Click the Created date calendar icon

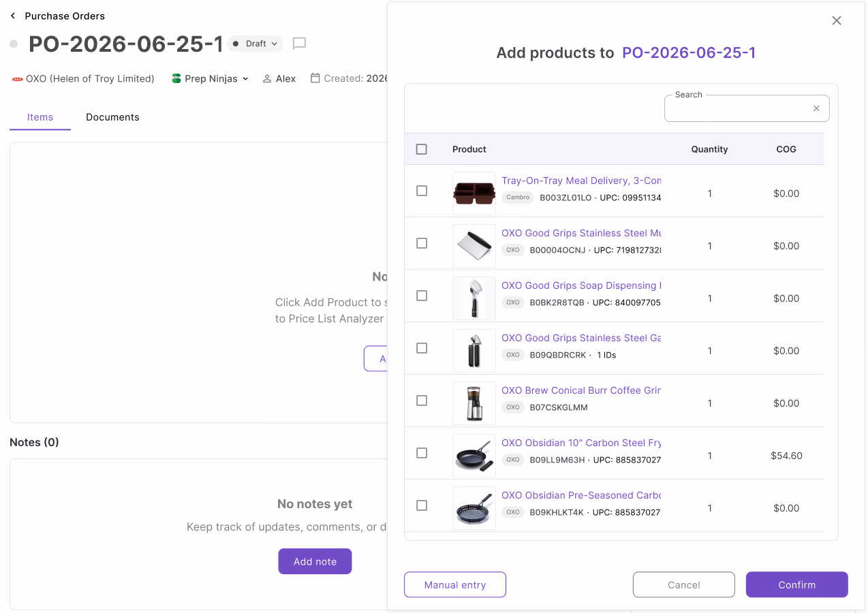point(315,78)
